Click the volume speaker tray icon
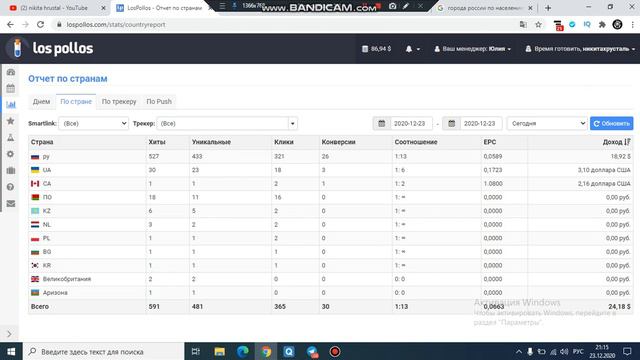This screenshot has width=640, height=360. click(564, 351)
